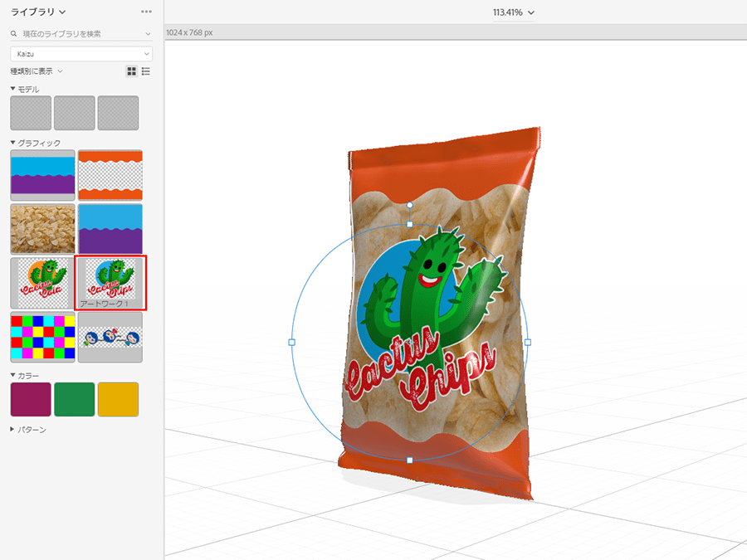Select the blue character faces graphic

click(x=110, y=337)
